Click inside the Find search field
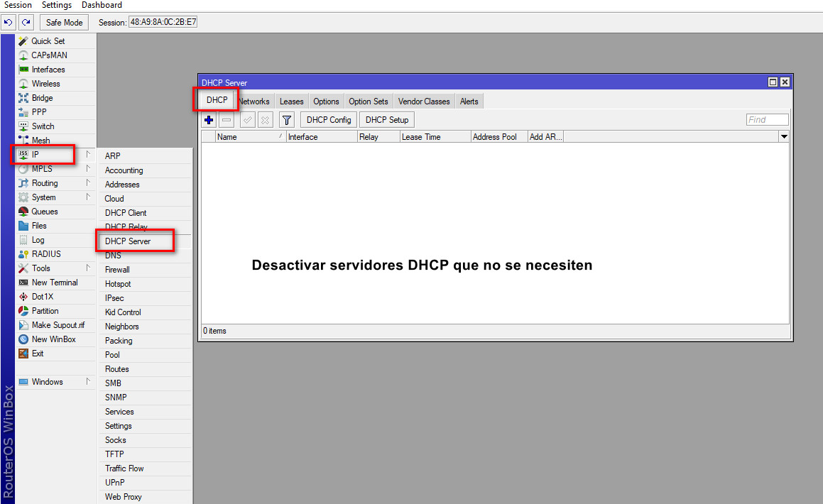The image size is (823, 504). click(x=767, y=119)
